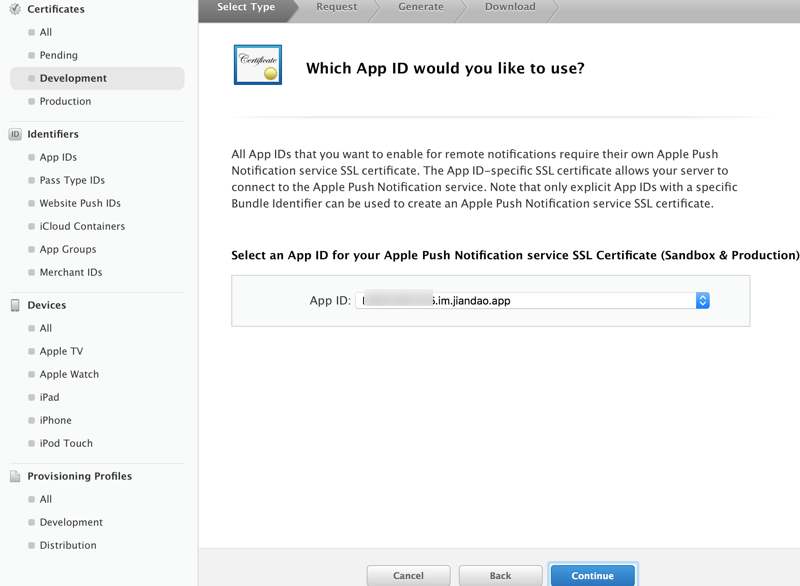The width and height of the screenshot is (800, 586).
Task: Click the Devices section phone icon
Action: (x=15, y=305)
